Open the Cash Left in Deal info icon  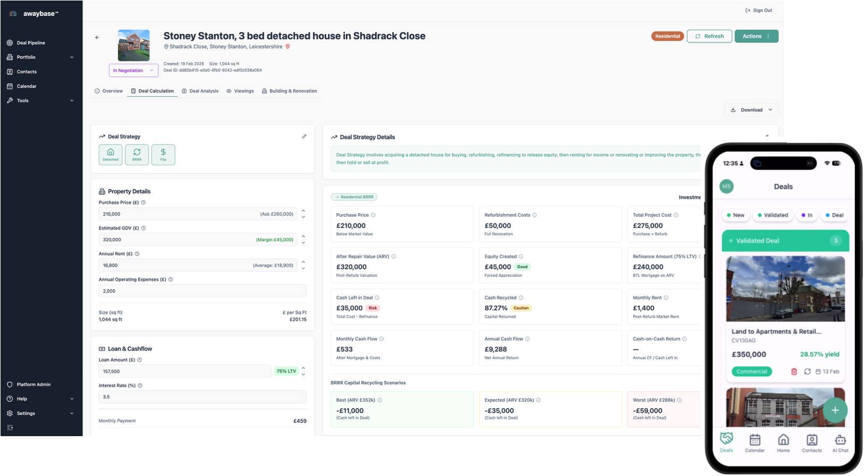(377, 298)
